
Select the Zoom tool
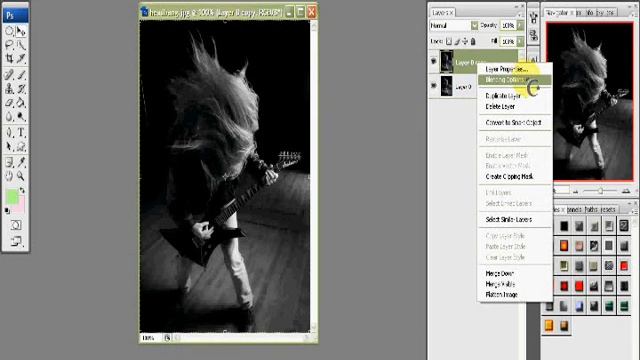coord(21,176)
